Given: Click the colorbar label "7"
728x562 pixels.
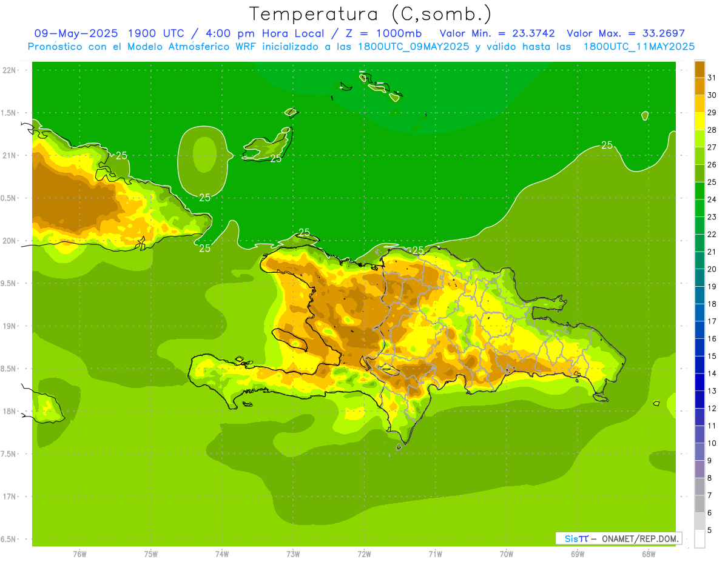Looking at the screenshot, I should [x=709, y=495].
